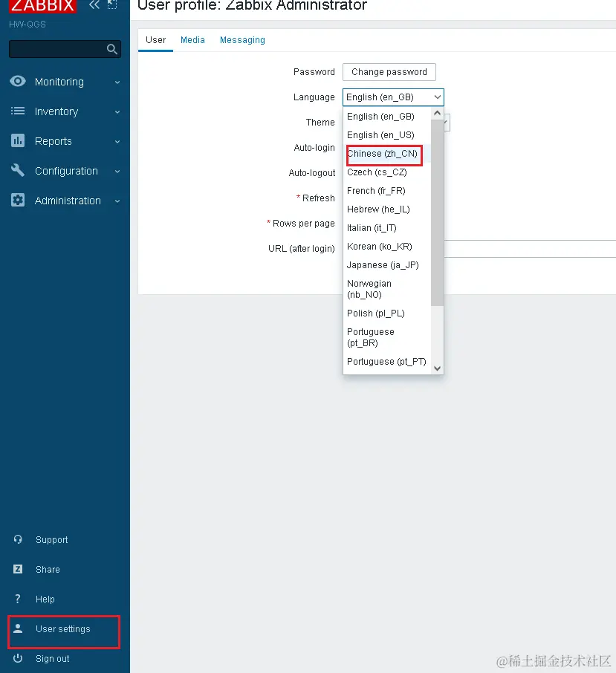The width and height of the screenshot is (616, 673).
Task: Pick Norwegian (nb_NO) language option
Action: pos(386,289)
